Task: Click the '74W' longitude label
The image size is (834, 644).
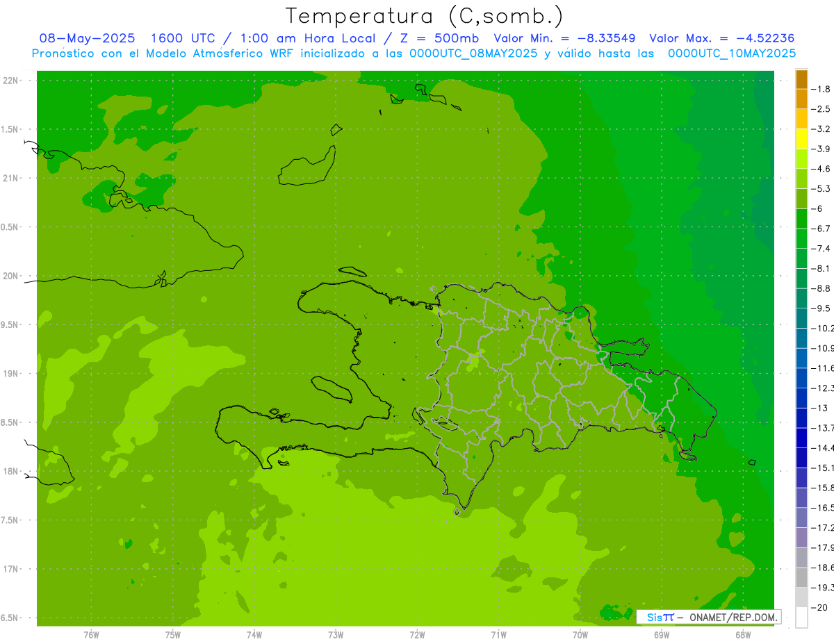Action: [x=254, y=635]
